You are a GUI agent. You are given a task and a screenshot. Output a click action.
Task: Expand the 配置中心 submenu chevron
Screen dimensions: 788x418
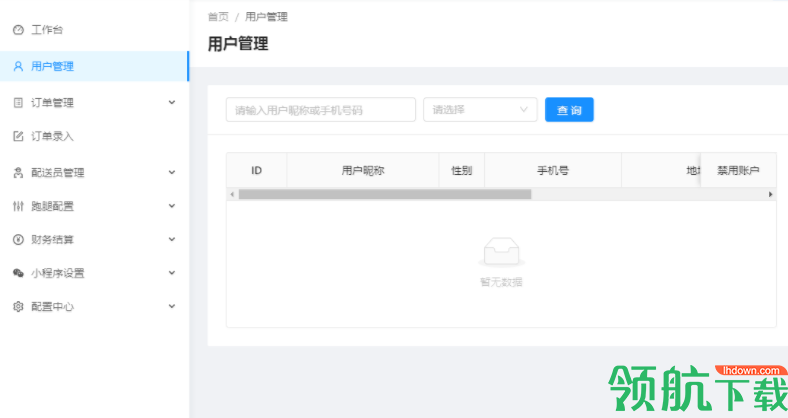[172, 306]
